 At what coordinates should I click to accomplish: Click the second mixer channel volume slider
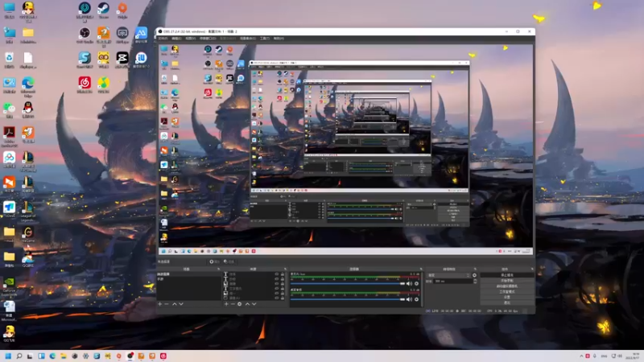coord(348,299)
